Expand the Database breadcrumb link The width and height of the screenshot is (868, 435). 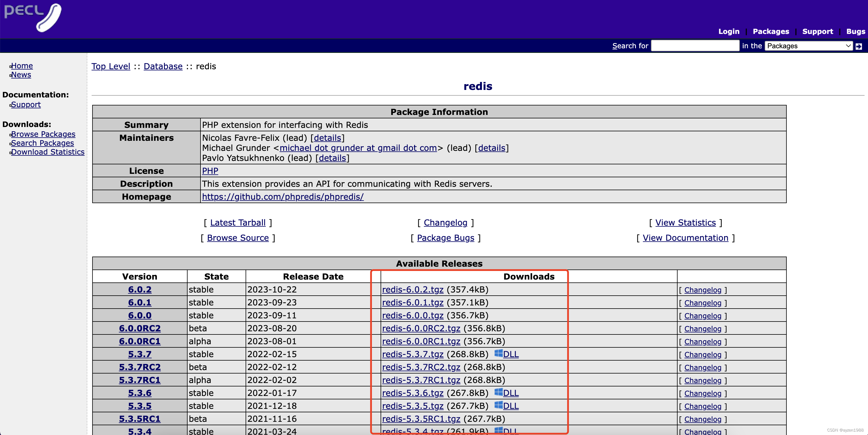point(163,66)
